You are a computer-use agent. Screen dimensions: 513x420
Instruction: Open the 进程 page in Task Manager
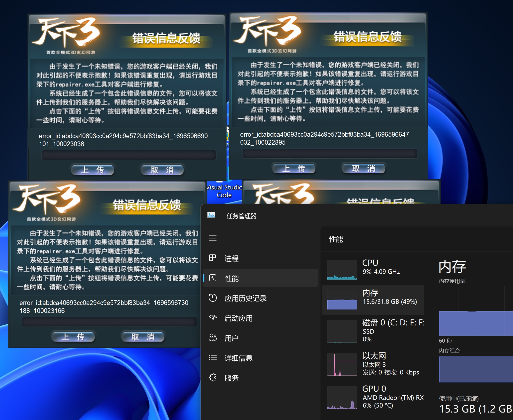pos(261,258)
